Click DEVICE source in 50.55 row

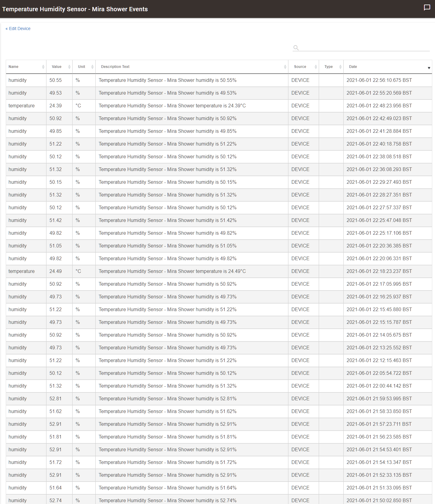click(300, 80)
